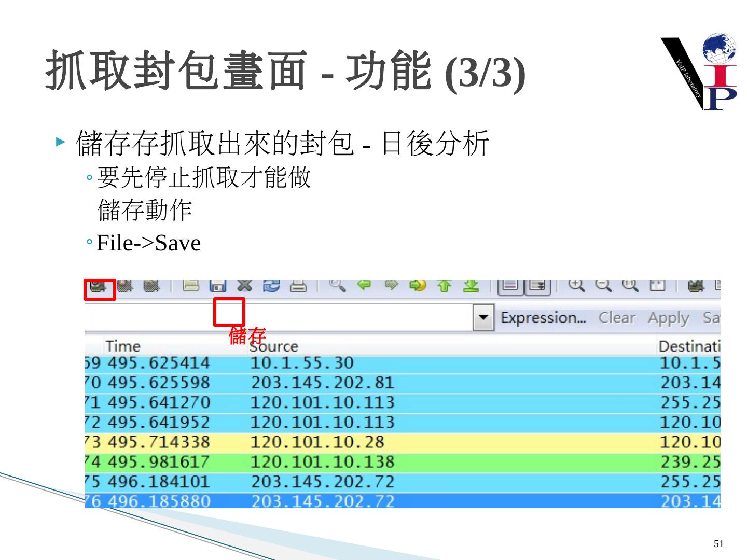Click the Save floppy disk icon

click(x=218, y=285)
